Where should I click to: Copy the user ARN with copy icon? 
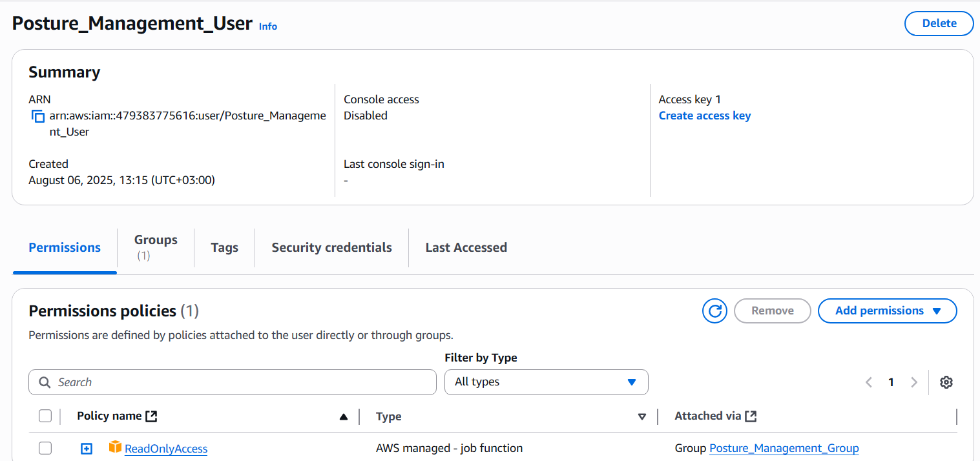pyautogui.click(x=38, y=117)
